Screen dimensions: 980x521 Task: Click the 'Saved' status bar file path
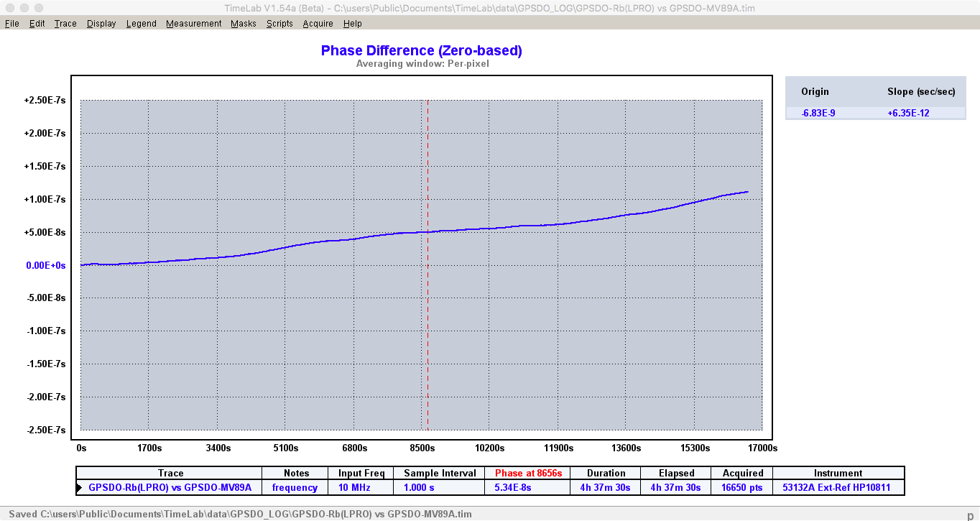241,514
